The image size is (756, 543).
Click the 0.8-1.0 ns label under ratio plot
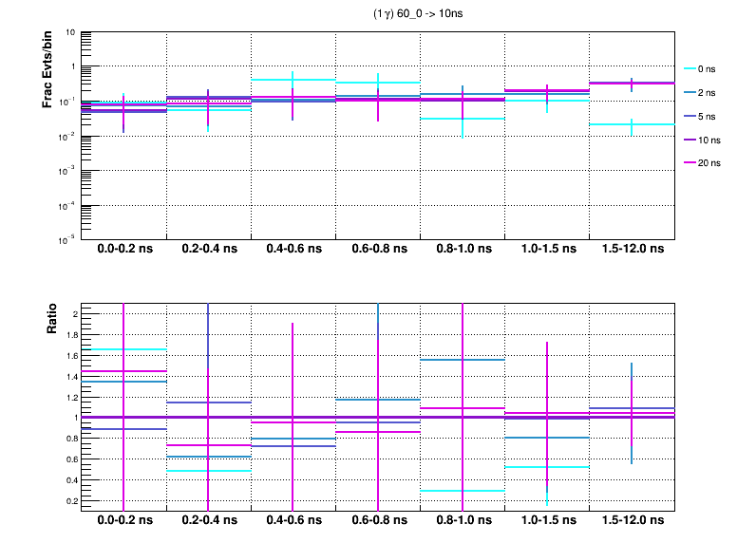tap(463, 522)
